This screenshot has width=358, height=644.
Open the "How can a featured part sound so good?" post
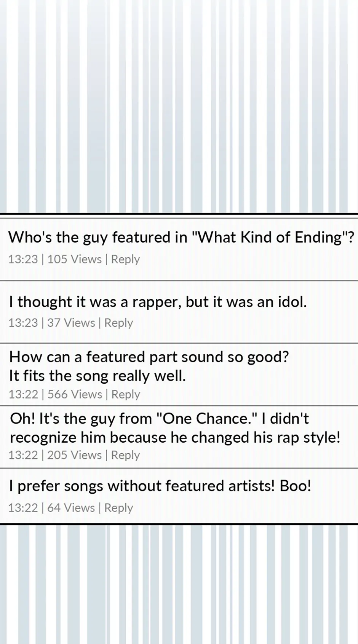[149, 366]
